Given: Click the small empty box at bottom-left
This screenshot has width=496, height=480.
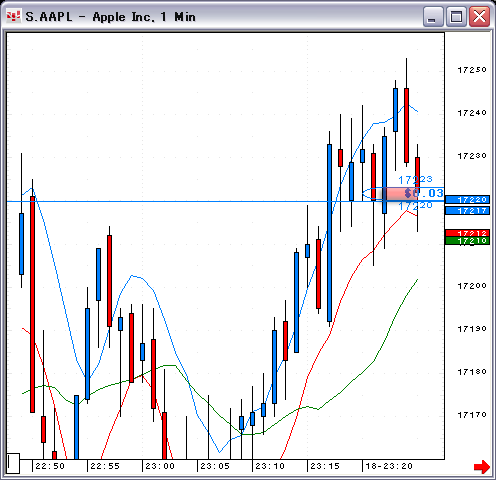Looking at the screenshot, I should pyautogui.click(x=13, y=463).
